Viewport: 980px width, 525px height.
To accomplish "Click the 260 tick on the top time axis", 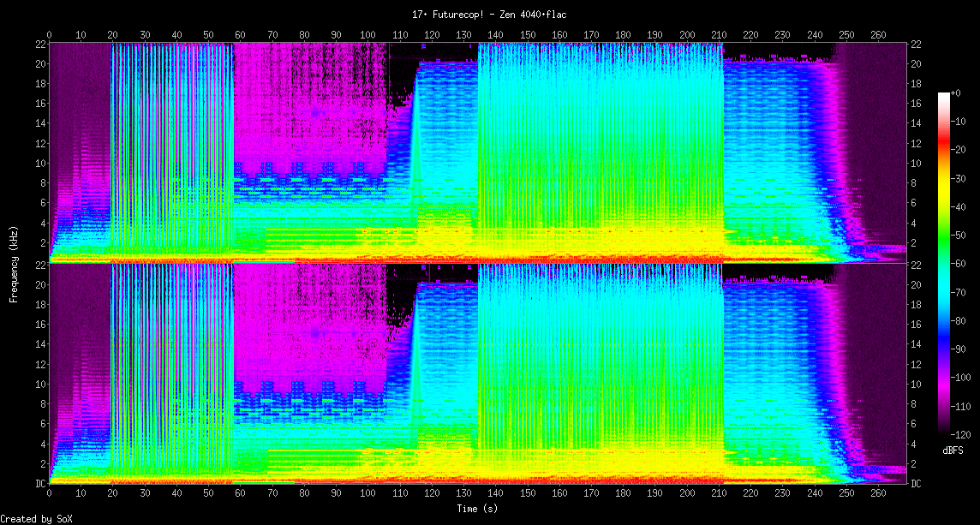I will click(x=878, y=35).
